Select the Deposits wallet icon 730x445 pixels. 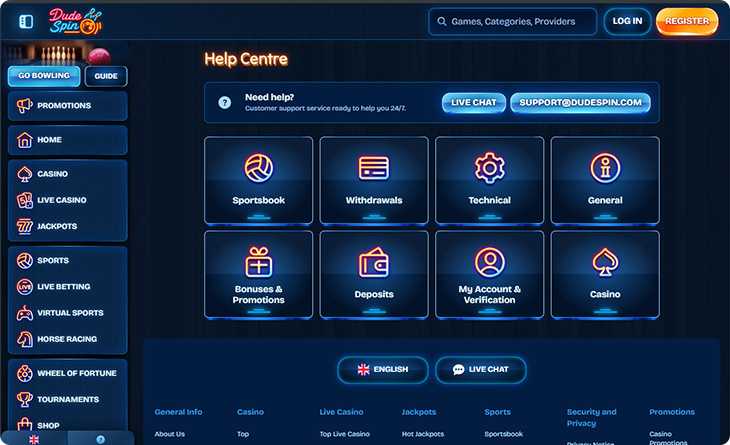coord(374,263)
